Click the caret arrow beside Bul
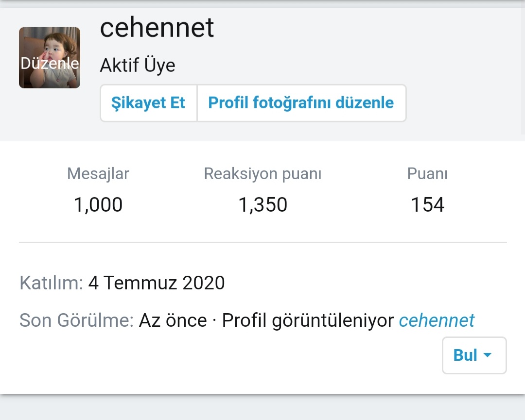525x420 pixels. (488, 355)
